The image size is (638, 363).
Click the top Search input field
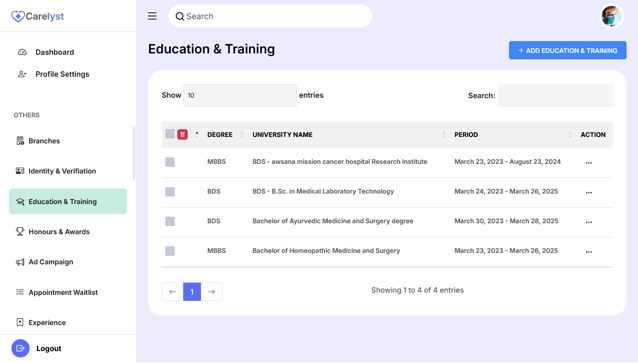(270, 16)
